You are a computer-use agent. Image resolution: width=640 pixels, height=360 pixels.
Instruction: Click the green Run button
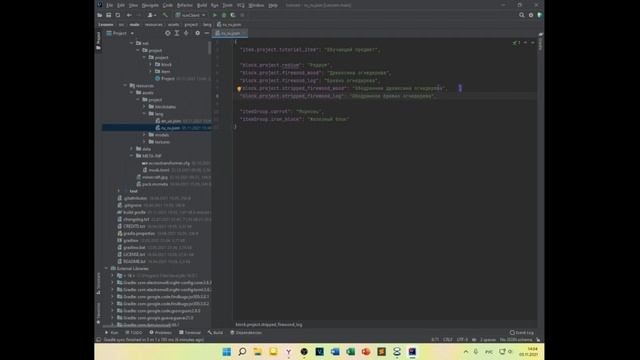click(215, 15)
